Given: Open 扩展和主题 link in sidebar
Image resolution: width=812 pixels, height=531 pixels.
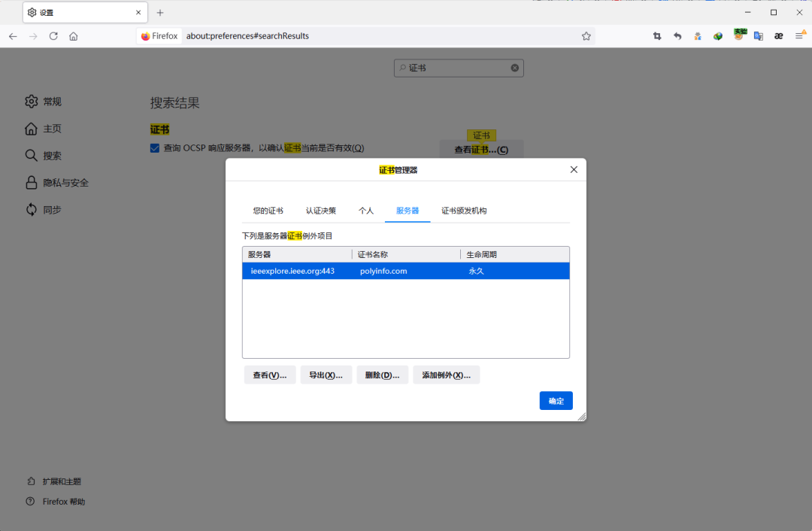Looking at the screenshot, I should click(x=54, y=481).
